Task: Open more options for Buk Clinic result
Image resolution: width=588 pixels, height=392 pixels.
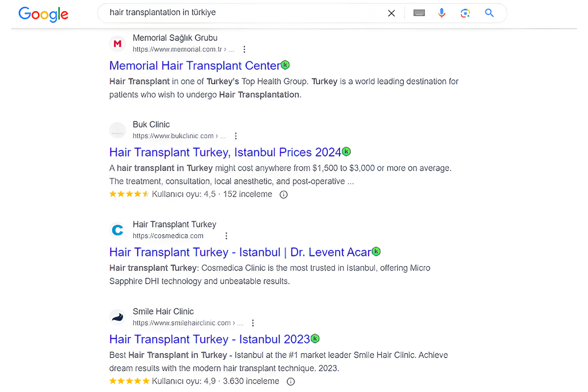Action: pyautogui.click(x=236, y=136)
